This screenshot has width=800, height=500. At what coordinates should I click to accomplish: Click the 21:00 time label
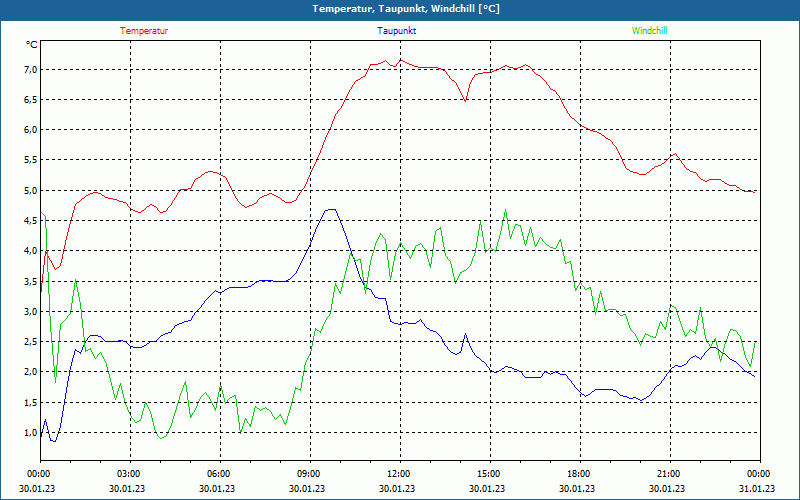[x=670, y=473]
